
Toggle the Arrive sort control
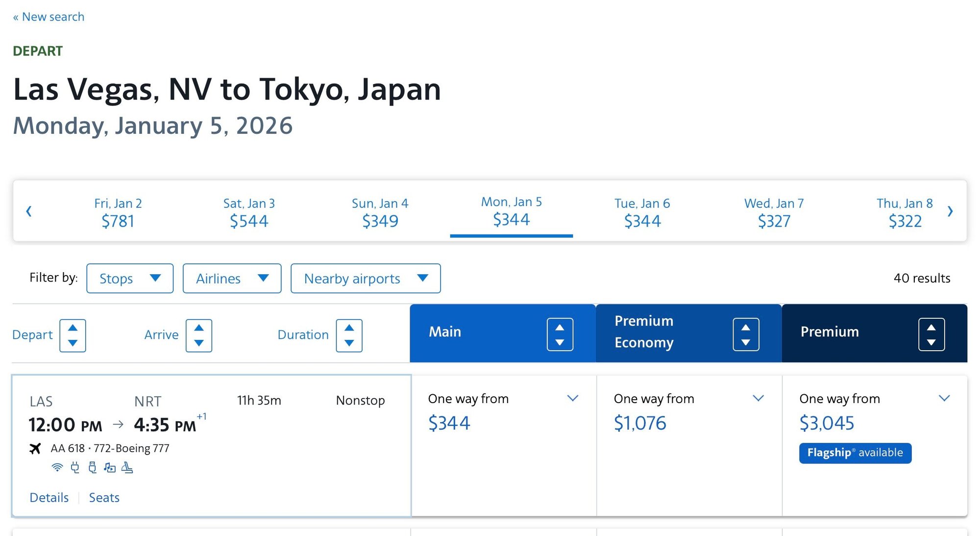coord(198,335)
